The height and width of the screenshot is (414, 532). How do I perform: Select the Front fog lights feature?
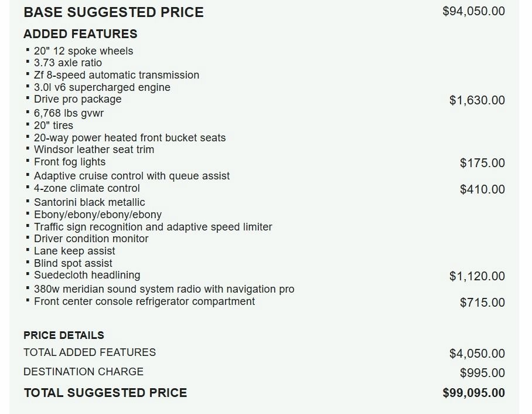[x=70, y=162]
